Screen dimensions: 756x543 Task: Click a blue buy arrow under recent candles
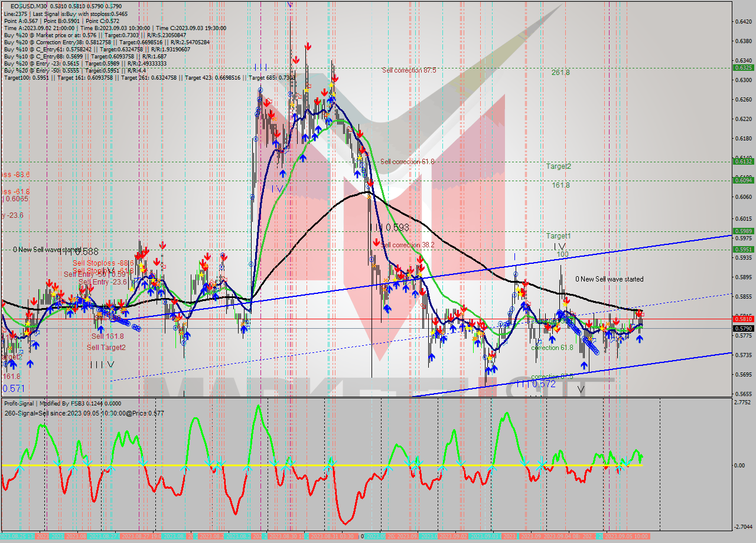(639, 340)
